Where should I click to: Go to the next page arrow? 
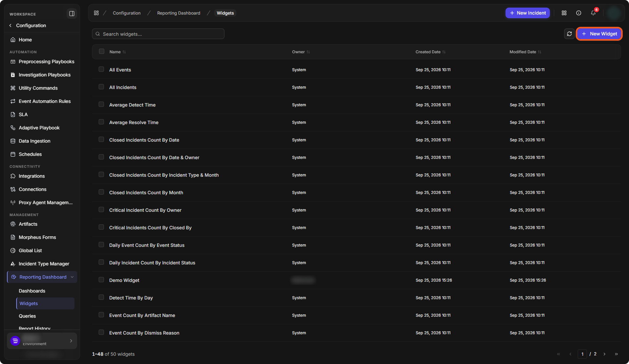605,354
